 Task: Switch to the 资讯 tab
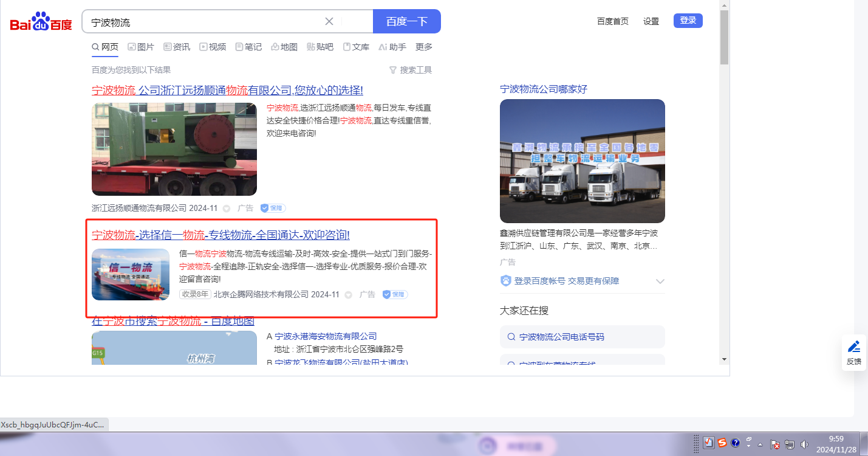pos(177,47)
